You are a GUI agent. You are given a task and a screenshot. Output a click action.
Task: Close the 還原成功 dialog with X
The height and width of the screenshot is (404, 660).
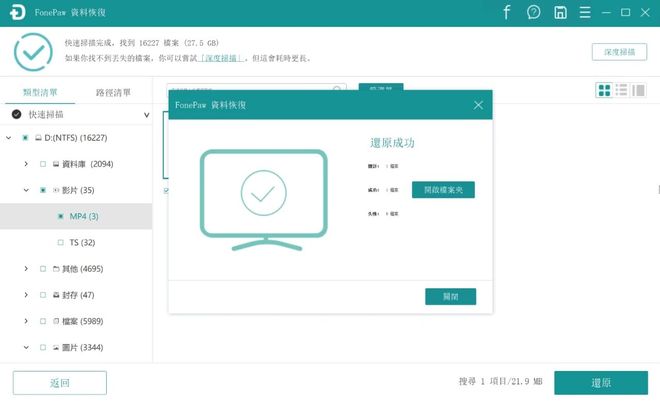(x=478, y=104)
